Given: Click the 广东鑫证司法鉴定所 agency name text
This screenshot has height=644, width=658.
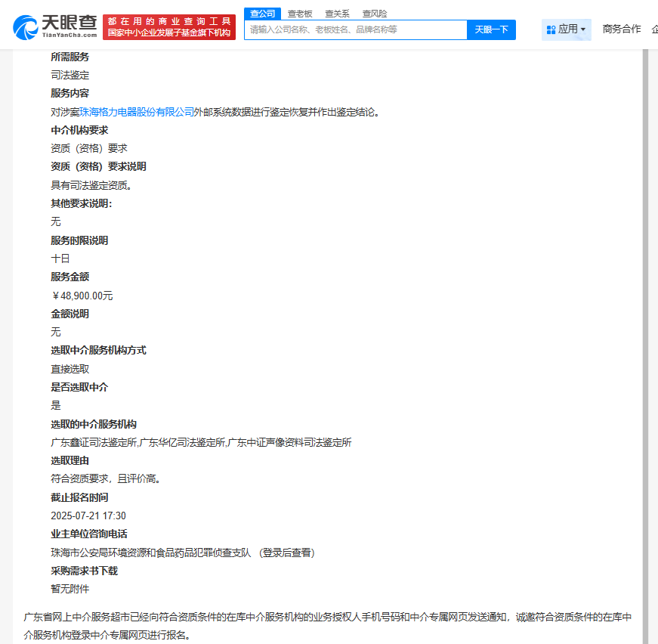Looking at the screenshot, I should pos(94,442).
